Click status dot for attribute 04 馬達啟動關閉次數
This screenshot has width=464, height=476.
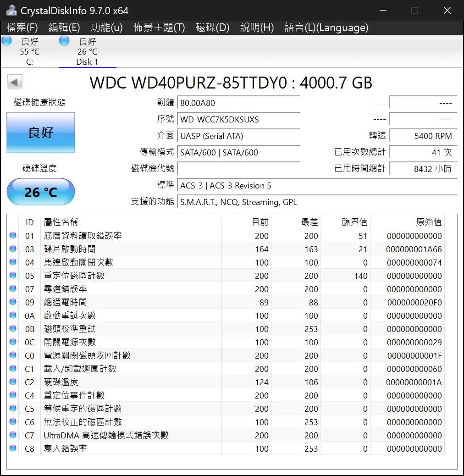[x=13, y=262]
